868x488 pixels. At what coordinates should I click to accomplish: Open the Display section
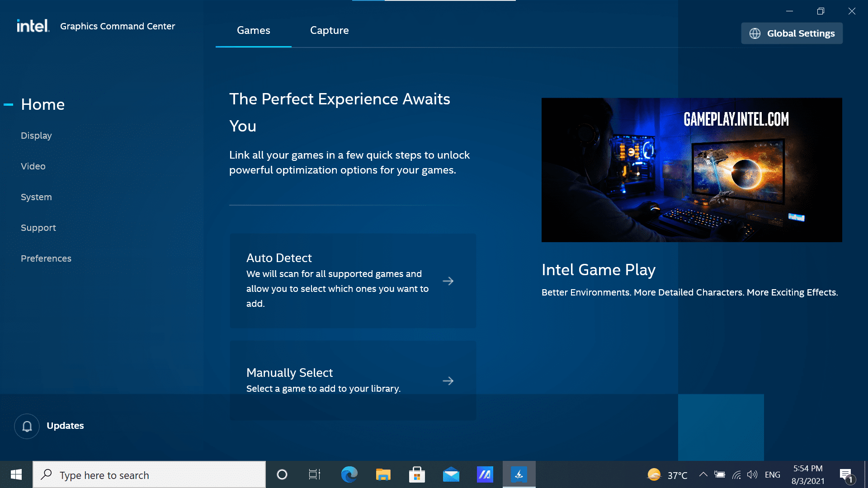click(x=36, y=136)
